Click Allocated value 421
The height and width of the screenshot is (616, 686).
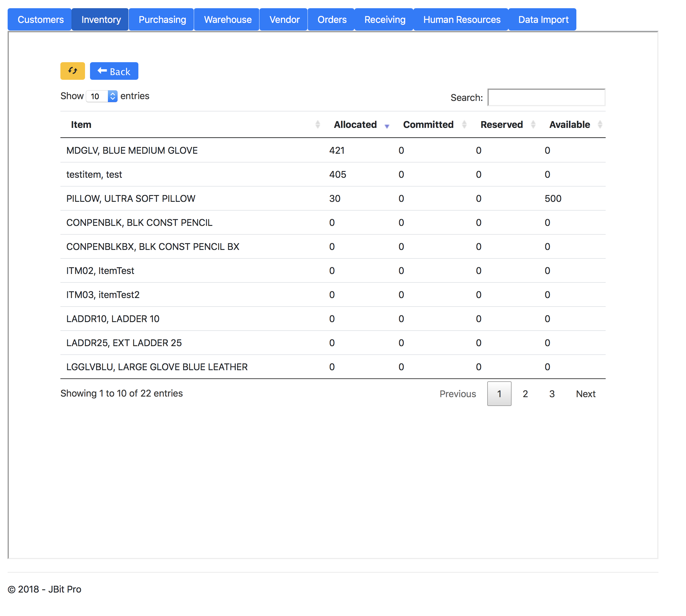point(337,150)
